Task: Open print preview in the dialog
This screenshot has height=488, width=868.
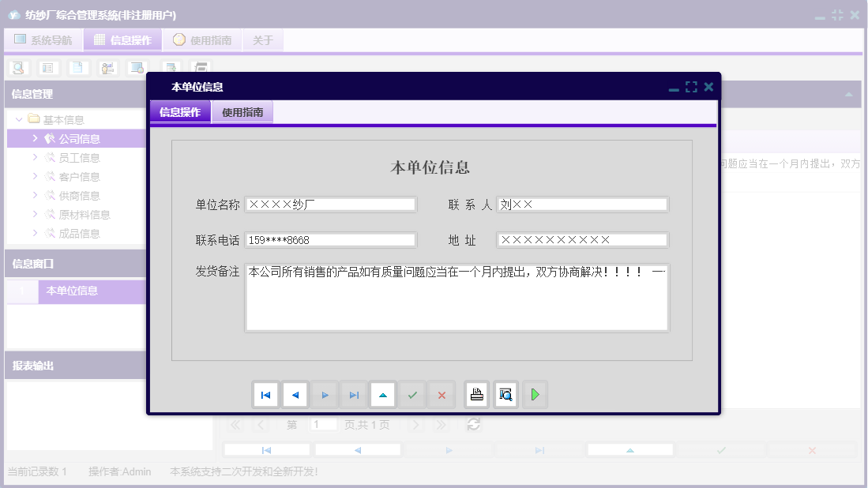Action: [505, 395]
